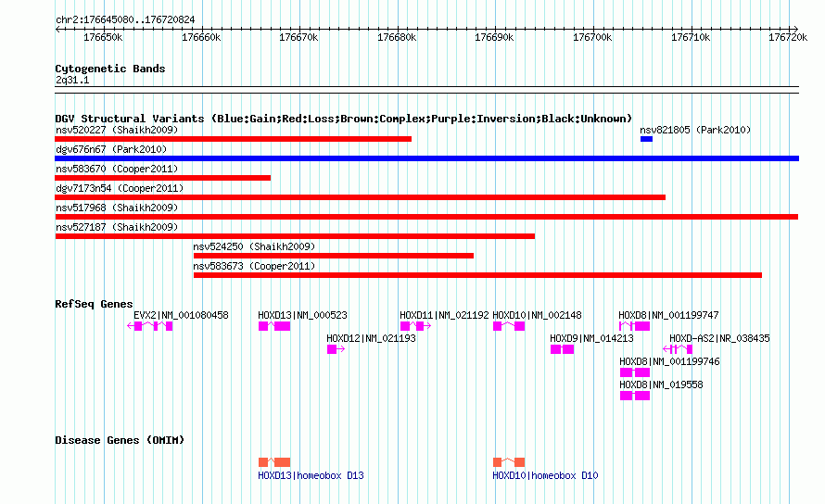Select the RefSeq Genes track title
Image resolution: width=825 pixels, height=504 pixels.
click(94, 304)
